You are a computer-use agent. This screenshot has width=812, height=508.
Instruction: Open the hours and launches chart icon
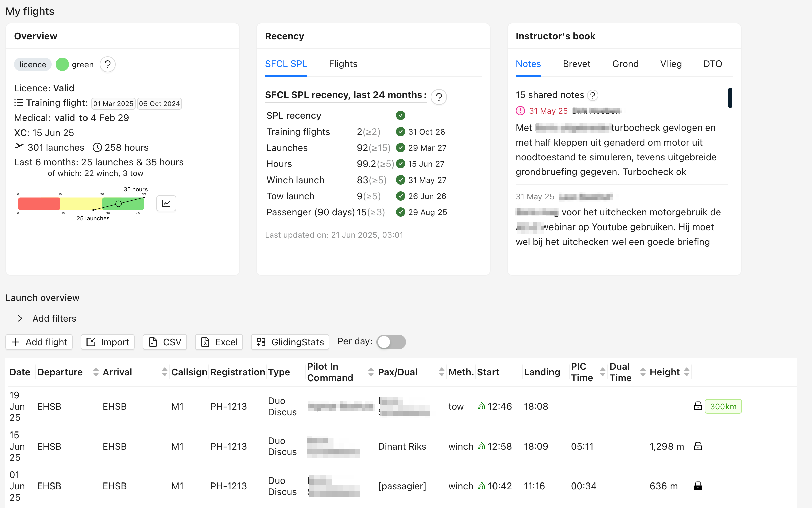(x=166, y=203)
